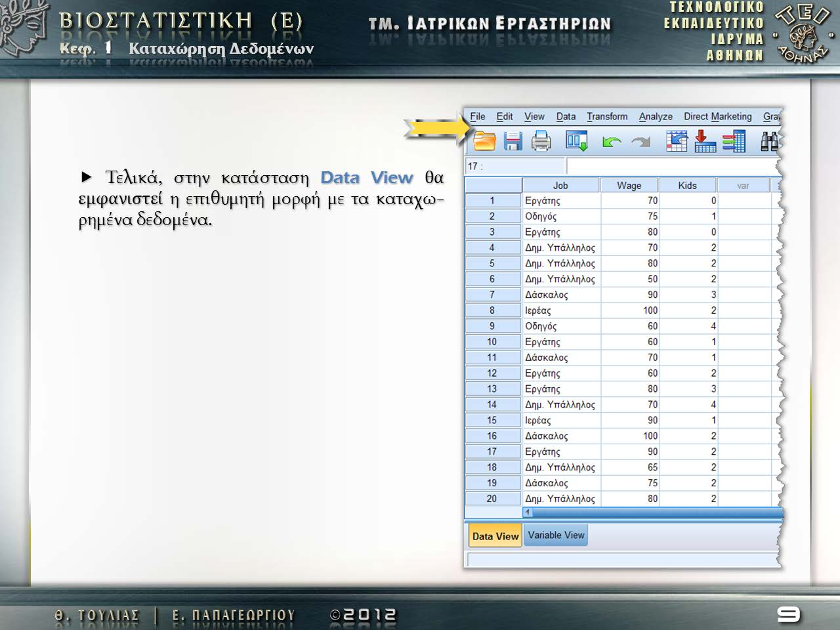This screenshot has width=840, height=630.
Task: Click Kids value 1 in row 11
Action: 688,358
